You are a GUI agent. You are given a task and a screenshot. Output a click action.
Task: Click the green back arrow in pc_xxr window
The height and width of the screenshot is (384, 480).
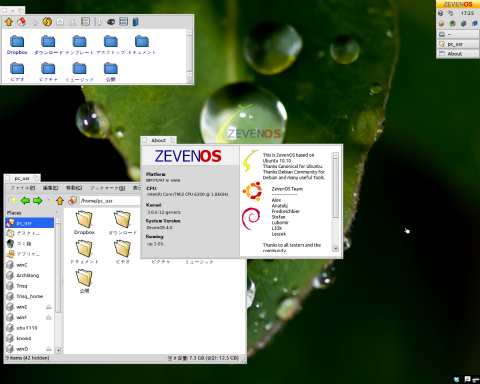point(25,201)
